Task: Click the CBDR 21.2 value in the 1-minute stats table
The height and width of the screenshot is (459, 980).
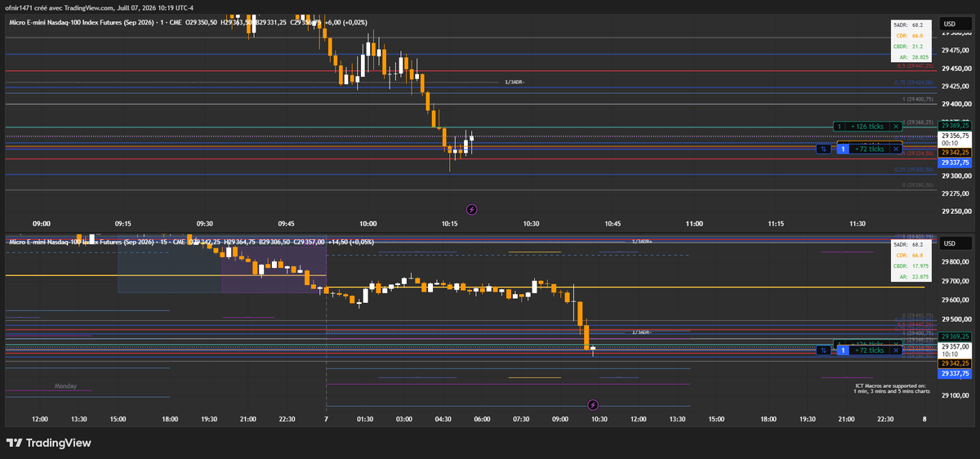Action: tap(919, 47)
